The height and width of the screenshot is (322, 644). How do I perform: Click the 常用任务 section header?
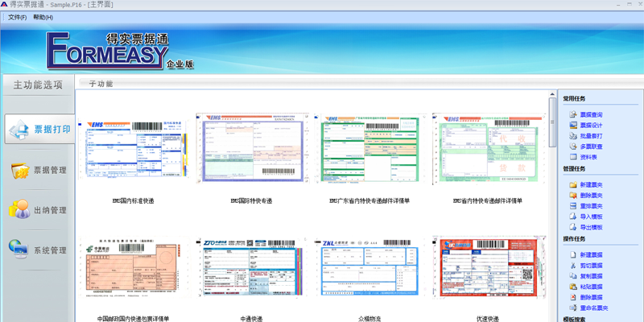pos(574,98)
